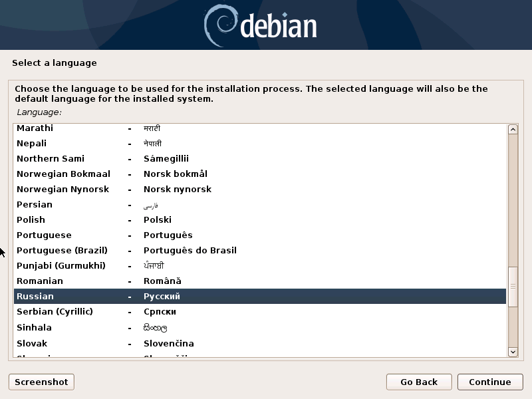
Task: Select Polish language row
Action: 260,220
